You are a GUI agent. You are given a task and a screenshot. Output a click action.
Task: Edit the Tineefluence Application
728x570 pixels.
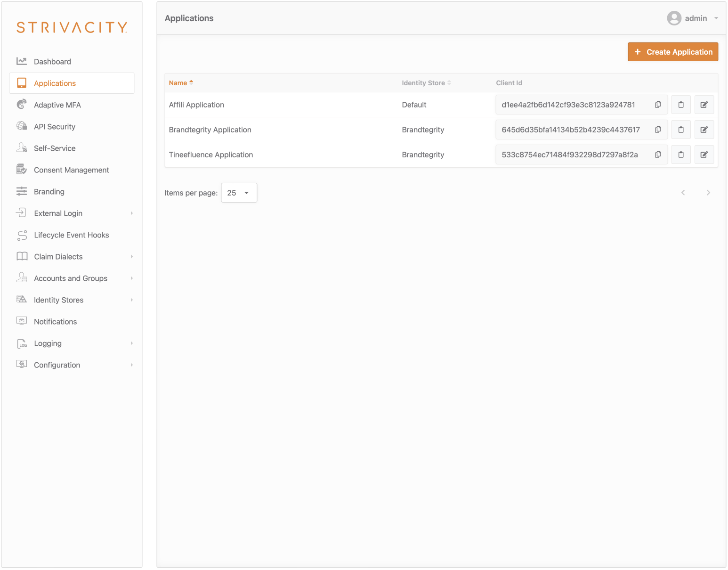[x=704, y=155]
